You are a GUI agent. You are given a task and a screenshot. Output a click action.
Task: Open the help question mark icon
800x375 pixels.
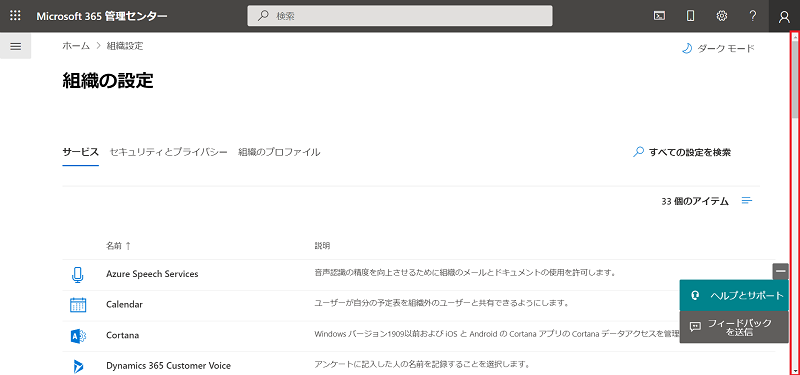point(753,16)
